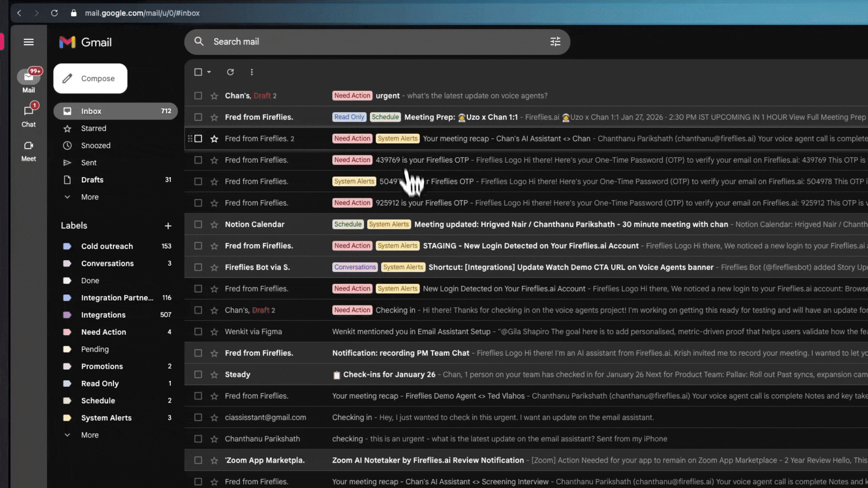Image resolution: width=868 pixels, height=488 pixels.
Task: Create a new label with plus icon
Action: (168, 225)
